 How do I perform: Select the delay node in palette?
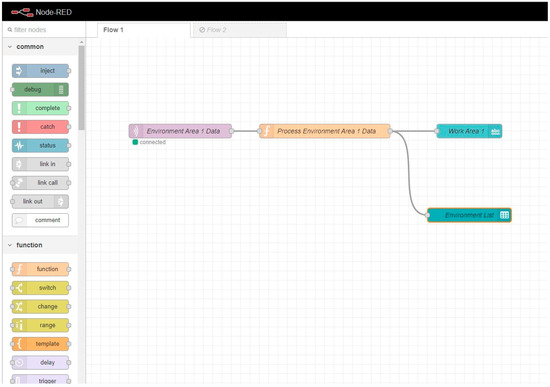coord(40,362)
